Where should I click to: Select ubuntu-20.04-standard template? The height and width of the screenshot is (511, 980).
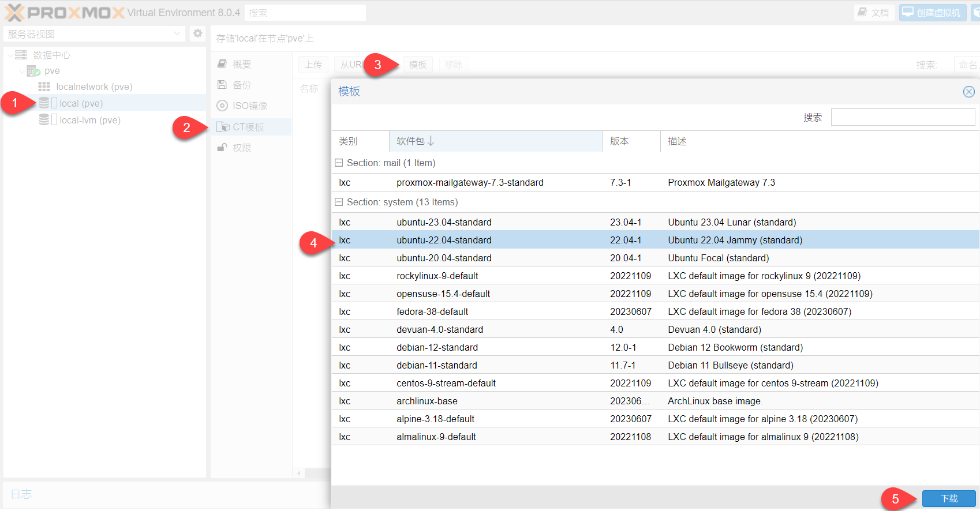(655, 258)
